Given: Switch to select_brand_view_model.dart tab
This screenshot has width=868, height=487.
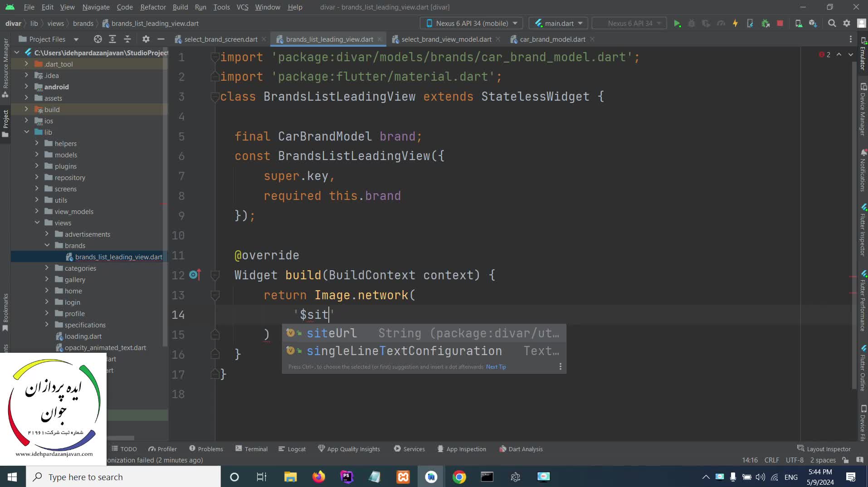Looking at the screenshot, I should pos(446,39).
